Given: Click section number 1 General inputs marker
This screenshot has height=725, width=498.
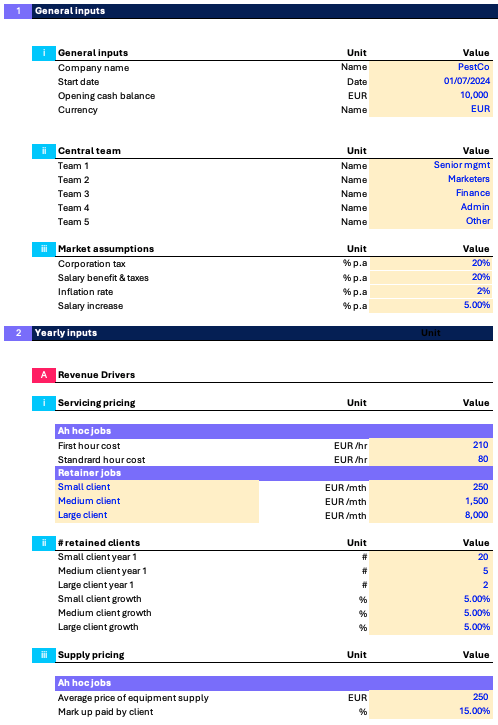Looking at the screenshot, I should [18, 11].
